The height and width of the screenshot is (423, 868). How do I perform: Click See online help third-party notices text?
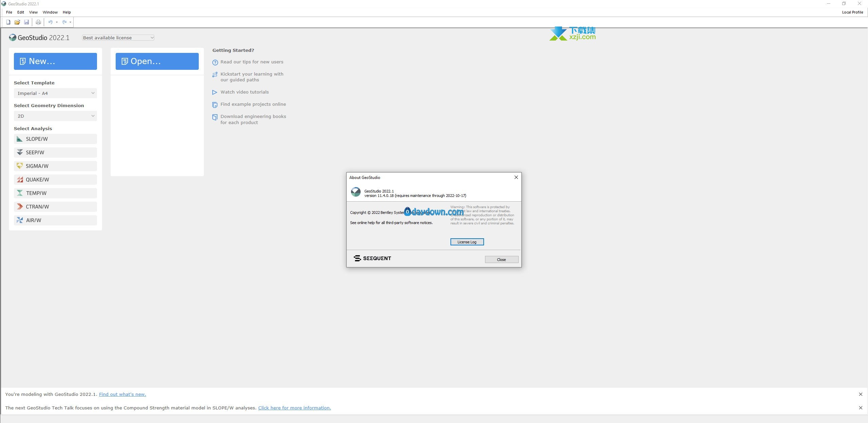(x=391, y=223)
